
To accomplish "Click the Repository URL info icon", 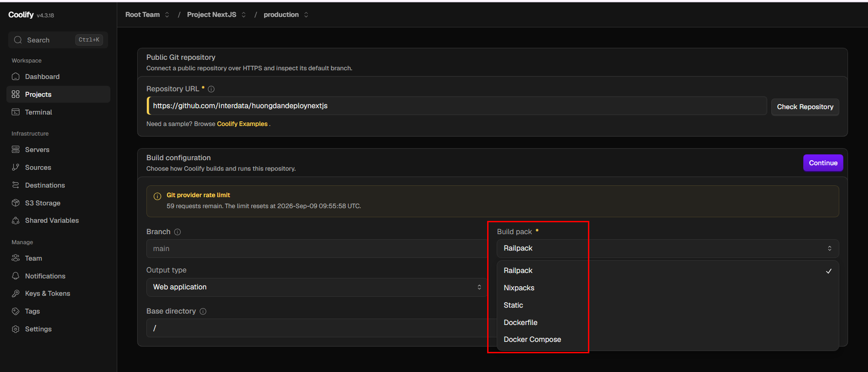I will point(211,89).
